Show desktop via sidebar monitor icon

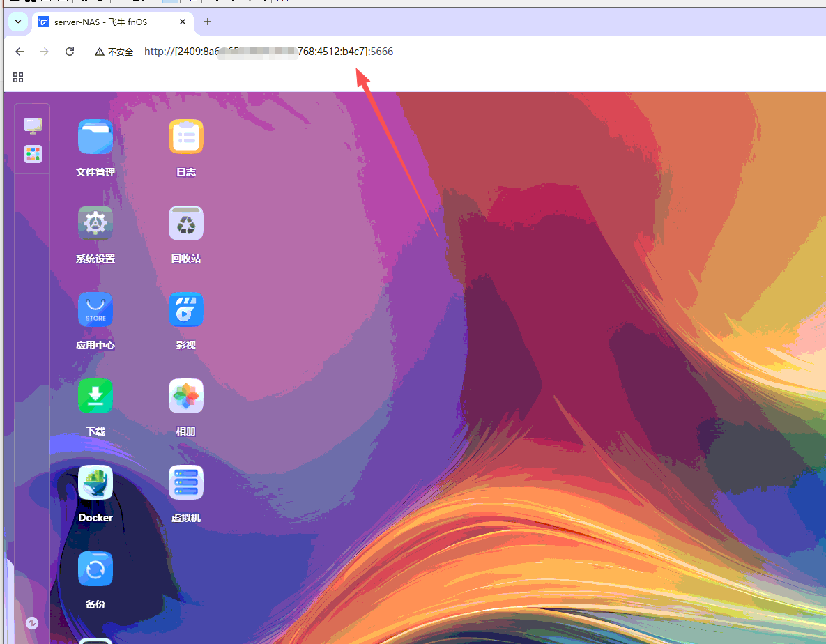(x=33, y=125)
